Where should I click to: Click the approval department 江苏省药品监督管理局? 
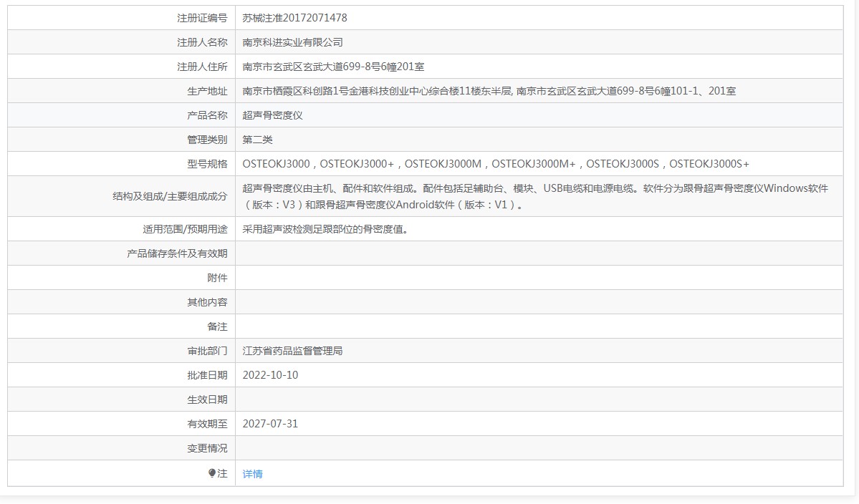pyautogui.click(x=292, y=351)
